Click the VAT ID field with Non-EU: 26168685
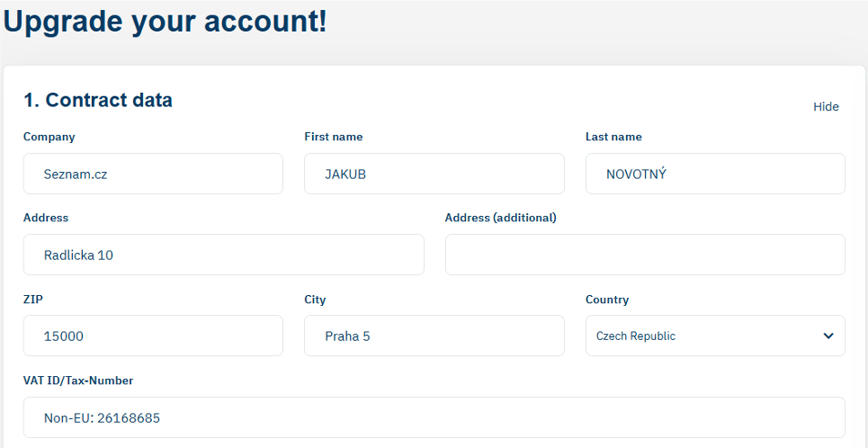Screen dimensions: 868x448 pyautogui.click(x=434, y=417)
